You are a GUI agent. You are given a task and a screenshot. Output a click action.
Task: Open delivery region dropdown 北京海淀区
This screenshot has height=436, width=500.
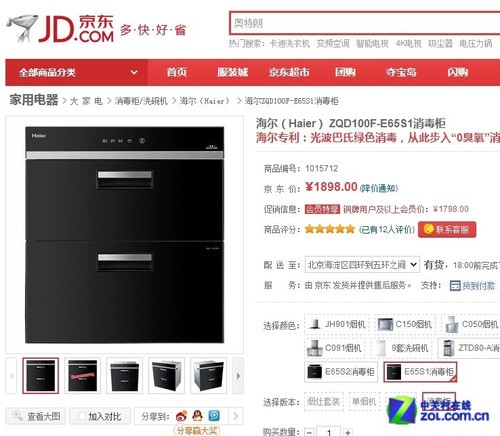(362, 265)
